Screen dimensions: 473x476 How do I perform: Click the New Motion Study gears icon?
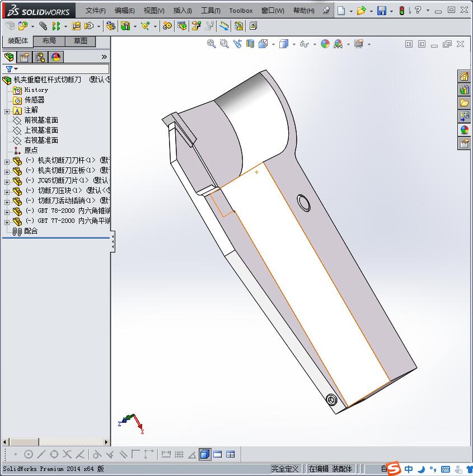(x=167, y=26)
